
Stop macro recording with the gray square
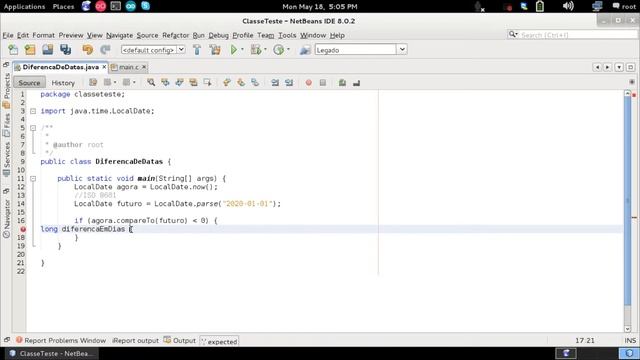pos(323,82)
